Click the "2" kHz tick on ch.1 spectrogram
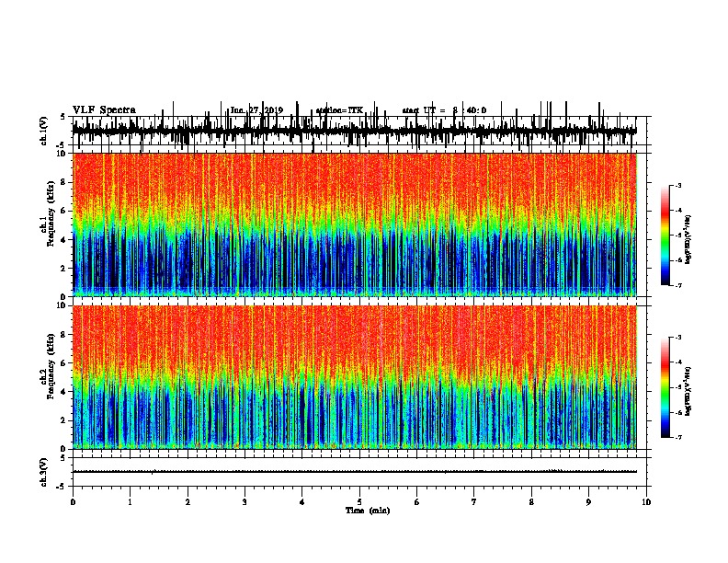728x563 pixels. pyautogui.click(x=64, y=269)
